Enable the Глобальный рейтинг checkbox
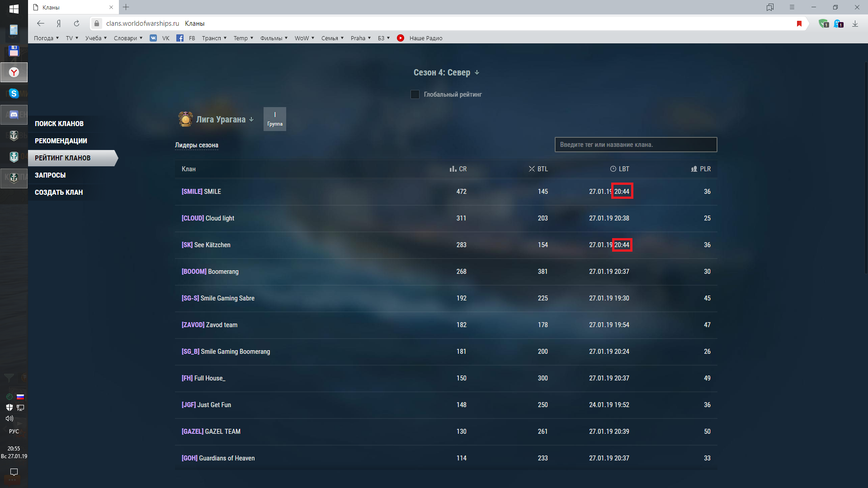 (415, 94)
